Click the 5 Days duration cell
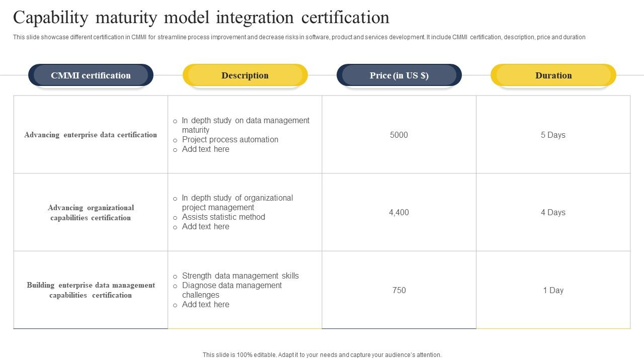Screen dimensions: 644x362 point(553,135)
